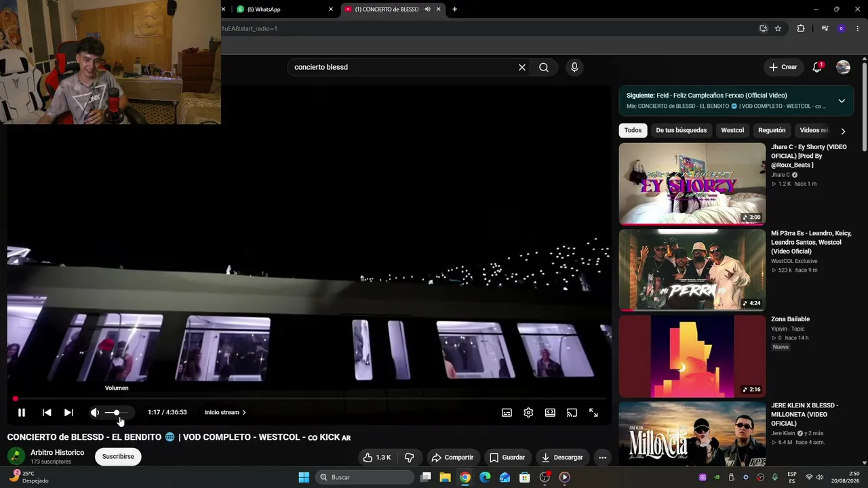Close the WhatsApp tab
This screenshot has width=868, height=488.
[x=331, y=9]
